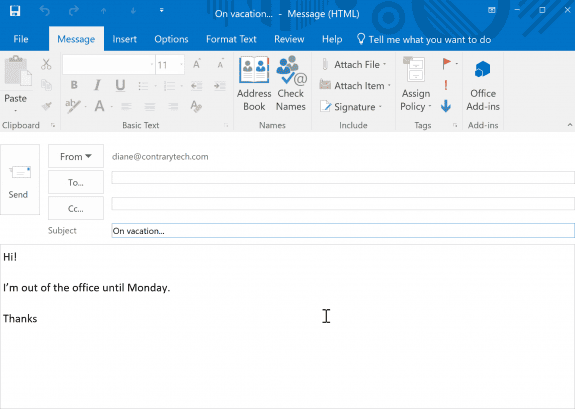The height and width of the screenshot is (409, 575).
Task: Switch to the Insert tab
Action: 124,39
